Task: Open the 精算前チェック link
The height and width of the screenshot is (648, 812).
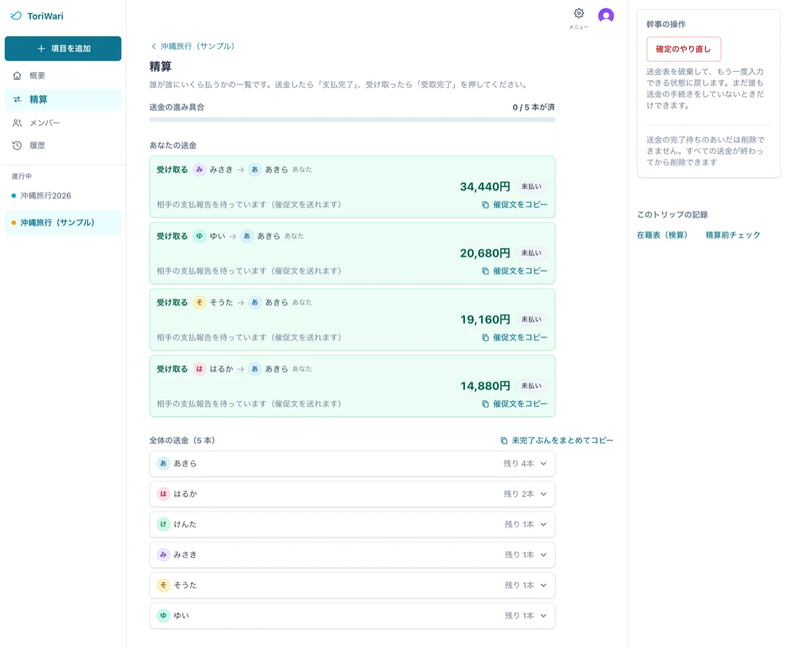Action: pyautogui.click(x=733, y=235)
